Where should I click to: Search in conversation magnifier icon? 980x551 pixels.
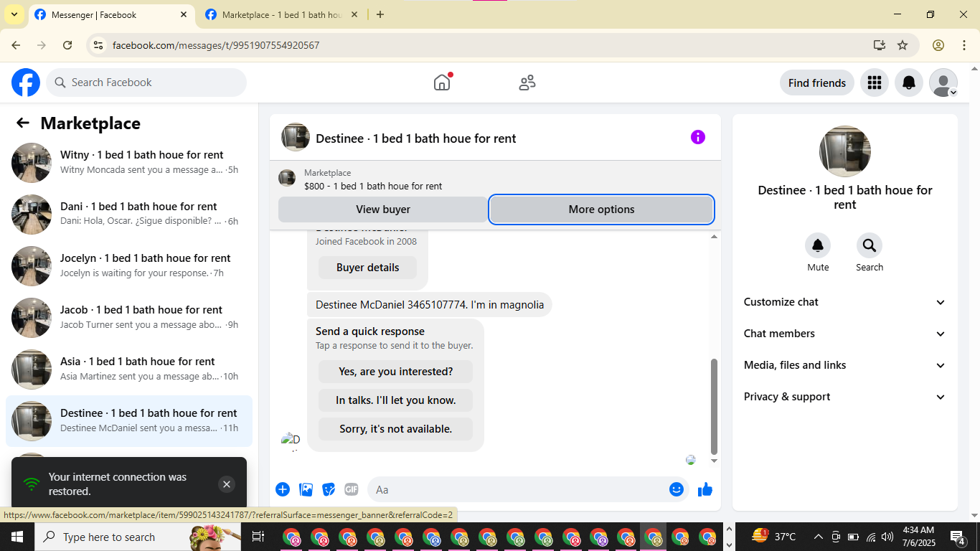869,245
